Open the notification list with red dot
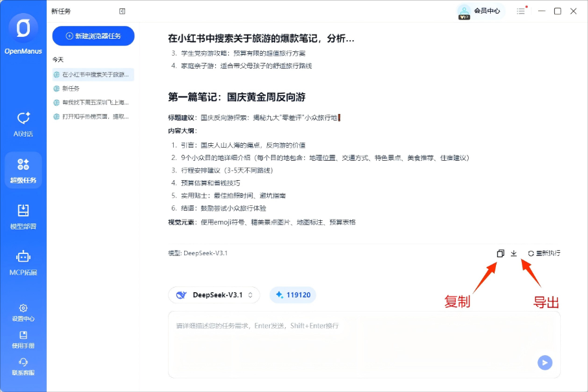Image resolution: width=588 pixels, height=392 pixels. click(x=521, y=11)
